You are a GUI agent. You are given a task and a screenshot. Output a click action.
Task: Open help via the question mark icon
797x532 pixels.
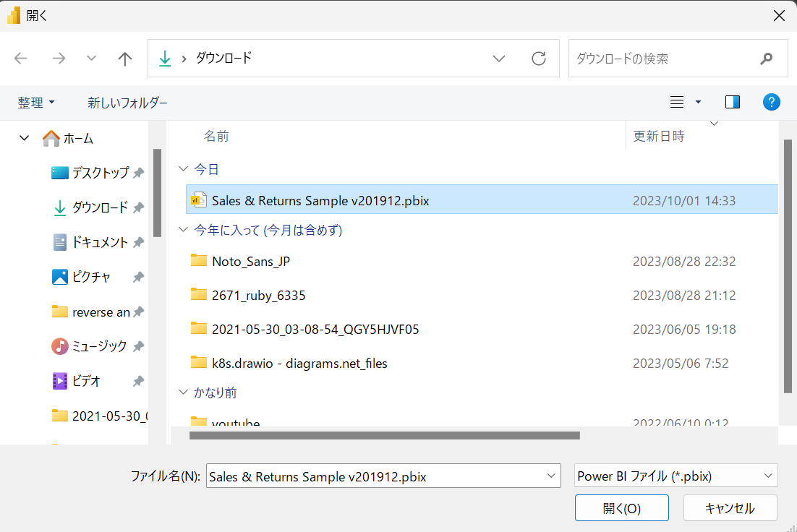click(772, 102)
